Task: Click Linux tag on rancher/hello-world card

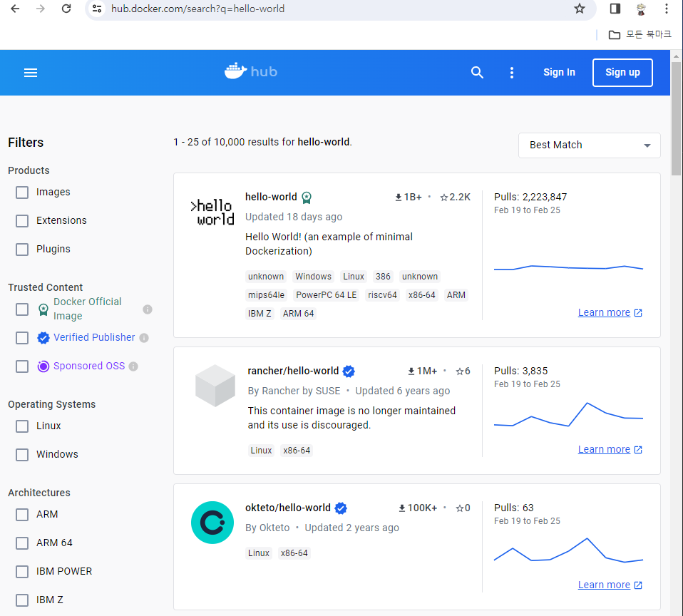Action: [x=262, y=451]
